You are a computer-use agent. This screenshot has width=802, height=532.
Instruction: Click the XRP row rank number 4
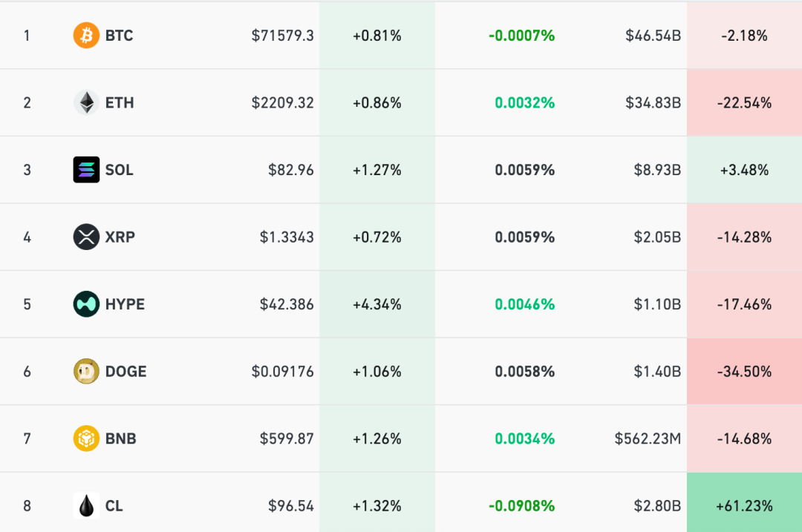[x=27, y=237]
